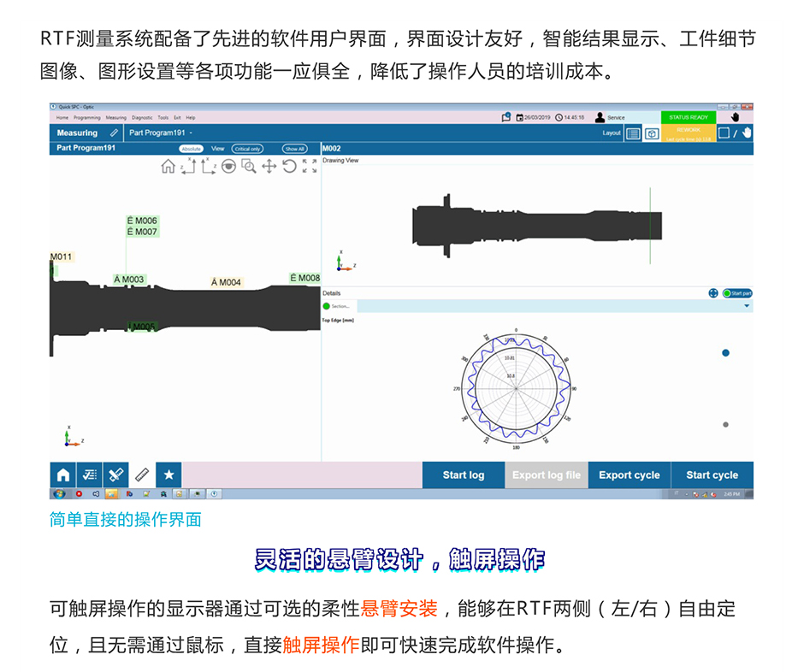Click the fit-to-screen expand arrows icon
The image size is (804, 672).
click(x=309, y=166)
